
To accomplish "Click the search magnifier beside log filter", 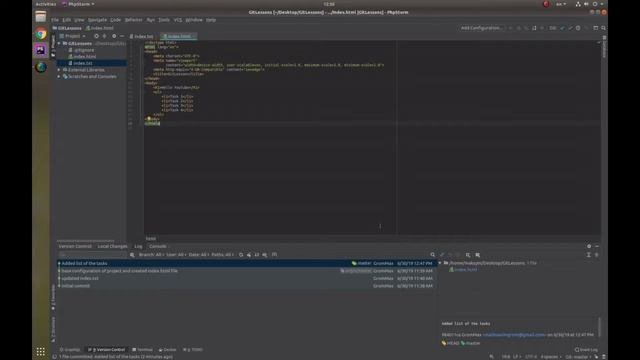I will 132,255.
